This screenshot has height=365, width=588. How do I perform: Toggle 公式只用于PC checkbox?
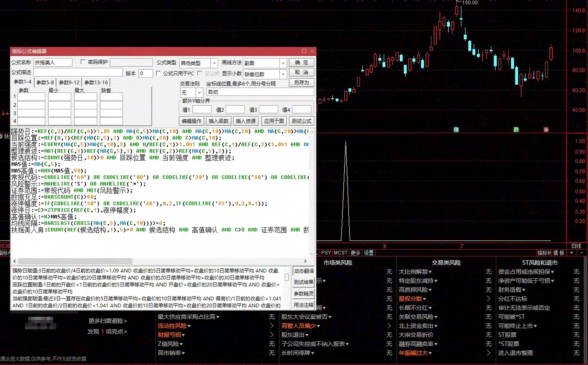pos(158,73)
